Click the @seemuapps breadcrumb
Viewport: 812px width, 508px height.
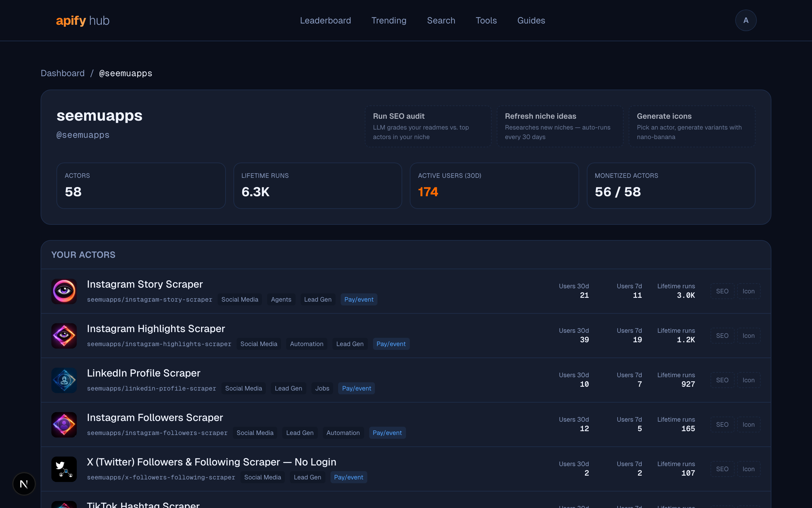(126, 73)
